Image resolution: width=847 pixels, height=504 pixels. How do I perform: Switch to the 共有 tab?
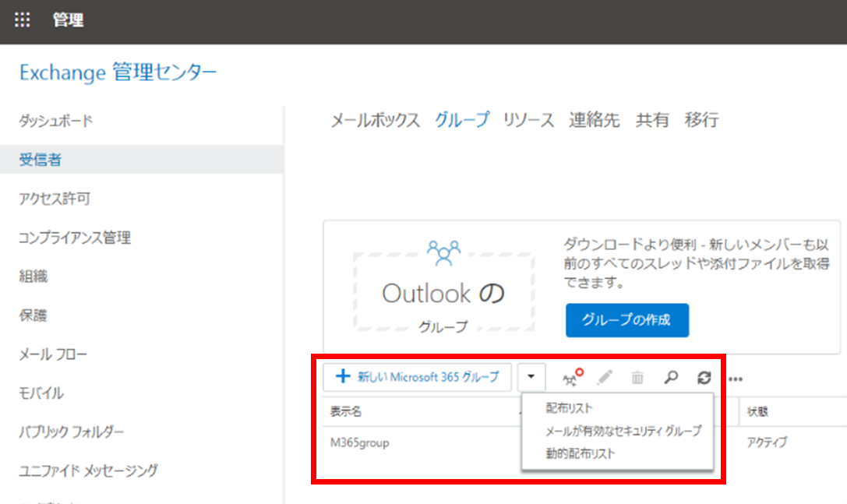pyautogui.click(x=652, y=120)
